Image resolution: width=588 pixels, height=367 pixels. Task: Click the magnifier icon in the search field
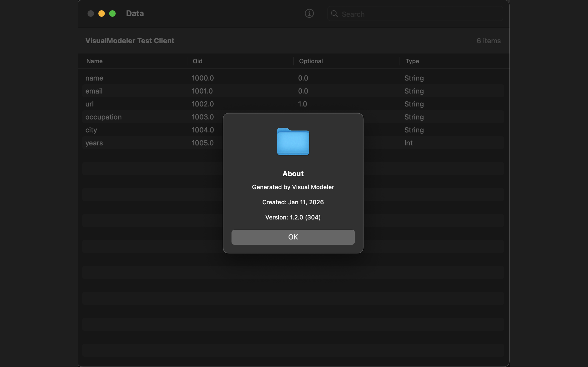click(x=334, y=14)
